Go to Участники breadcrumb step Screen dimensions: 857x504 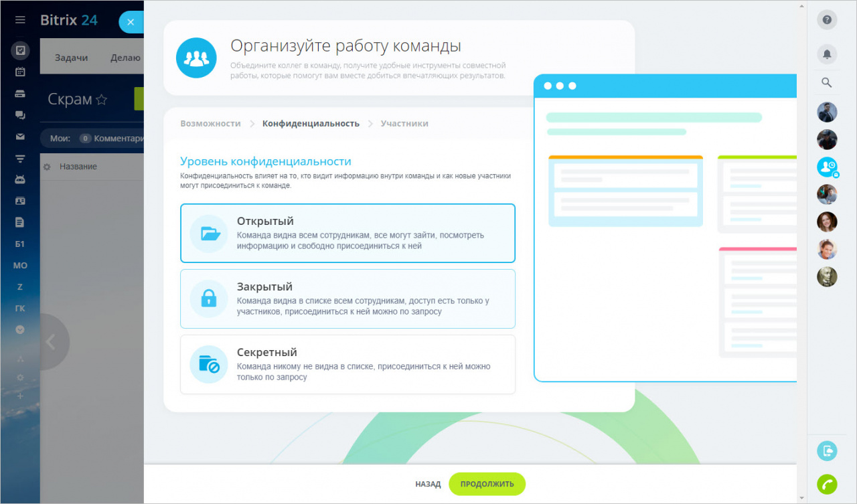point(404,123)
